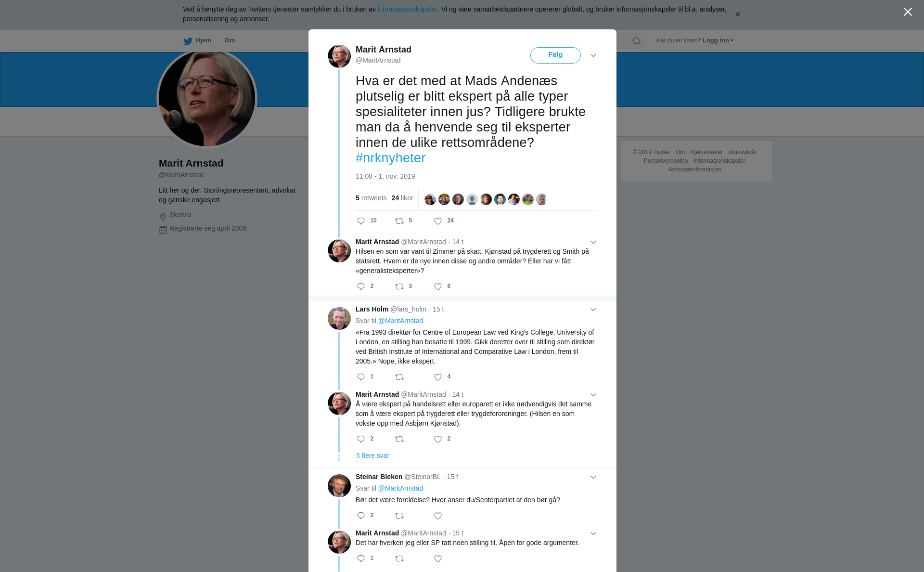Open dropdown menu on Lars Holm's tweet
Viewport: 924px width, 572px height.
[593, 310]
